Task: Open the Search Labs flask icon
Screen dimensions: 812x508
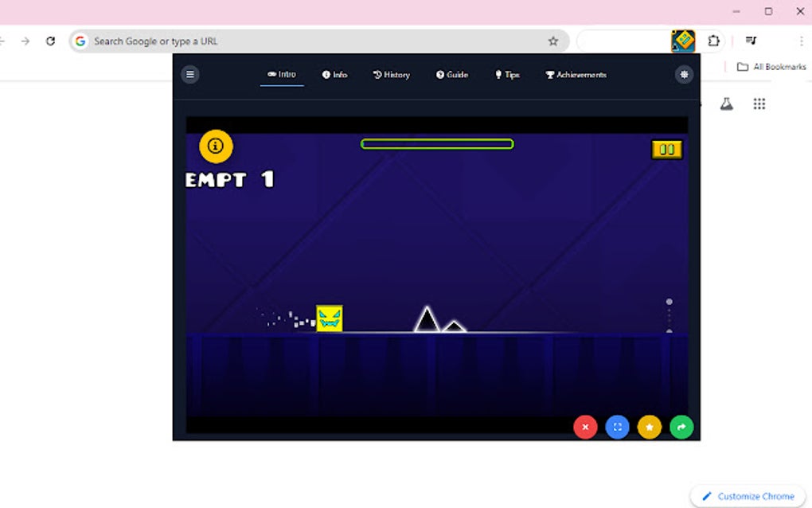Action: [727, 104]
